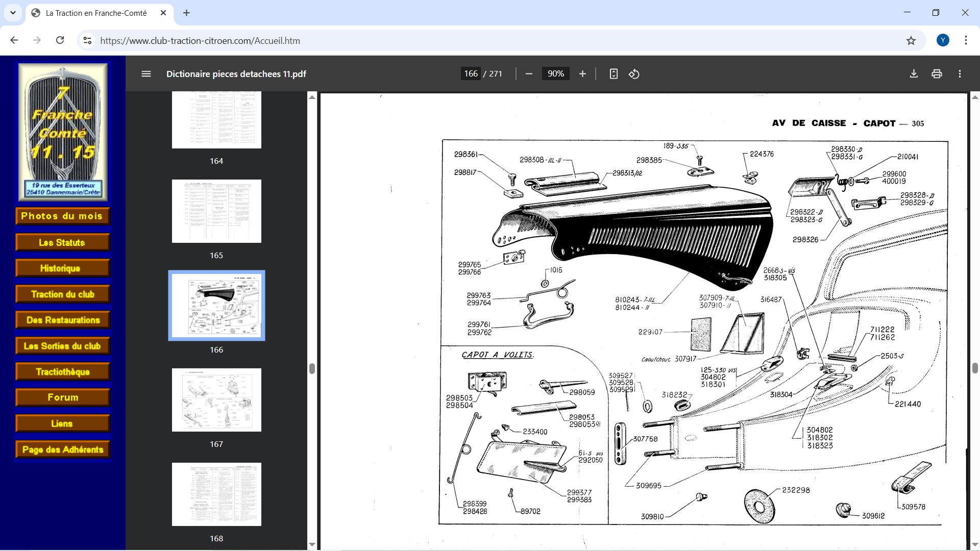Click the fit to page icon
The image size is (980, 551).
[x=614, y=74]
